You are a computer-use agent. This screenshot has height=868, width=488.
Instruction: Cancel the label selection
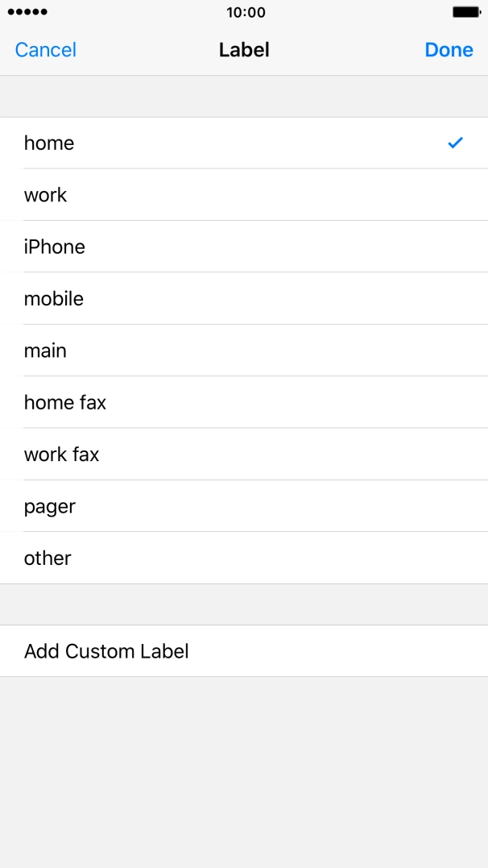tap(45, 49)
